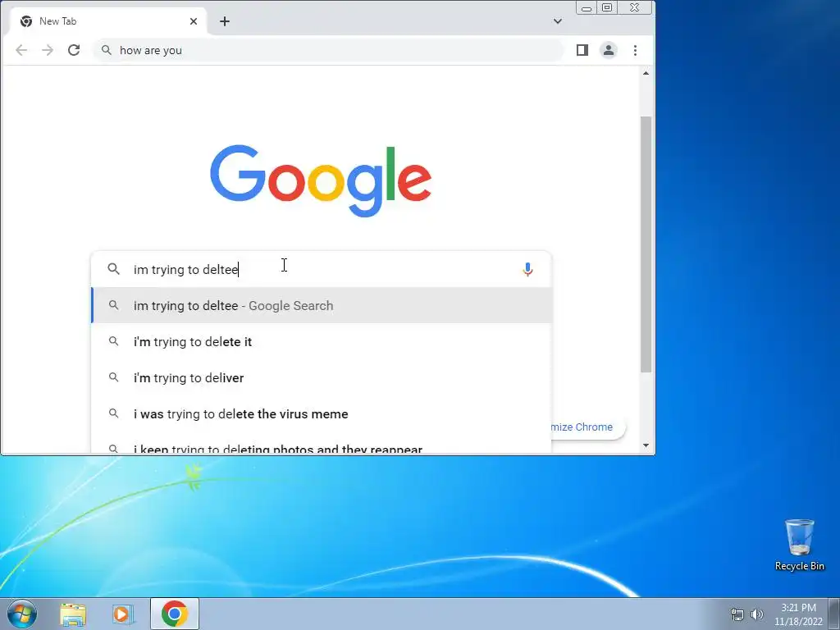Open Windows Explorer from taskbar

pyautogui.click(x=73, y=614)
